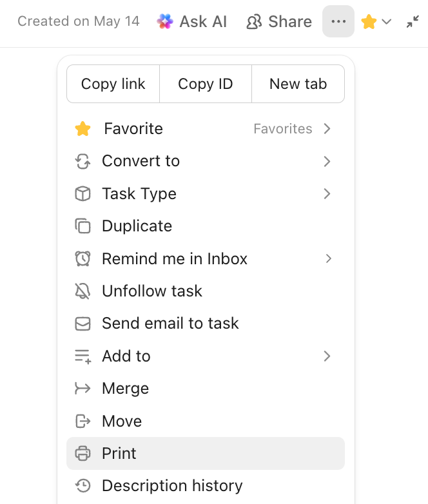Choose the Merge menu option

pos(125,389)
